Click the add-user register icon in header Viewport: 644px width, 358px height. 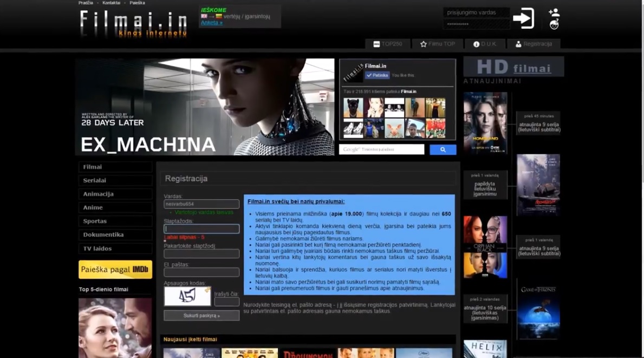pyautogui.click(x=554, y=12)
